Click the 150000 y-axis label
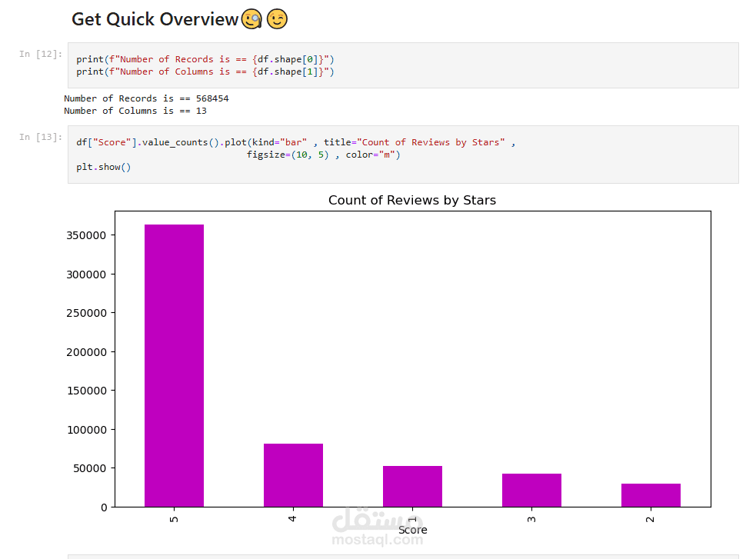 pos(86,391)
